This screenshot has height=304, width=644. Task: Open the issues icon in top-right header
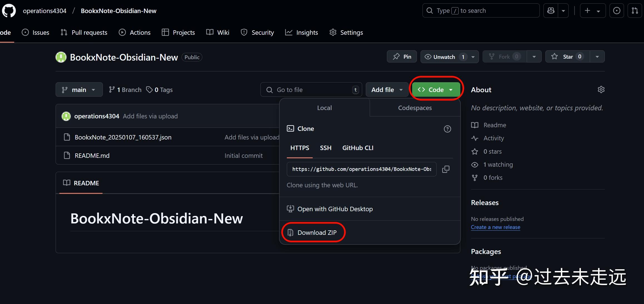tap(616, 11)
